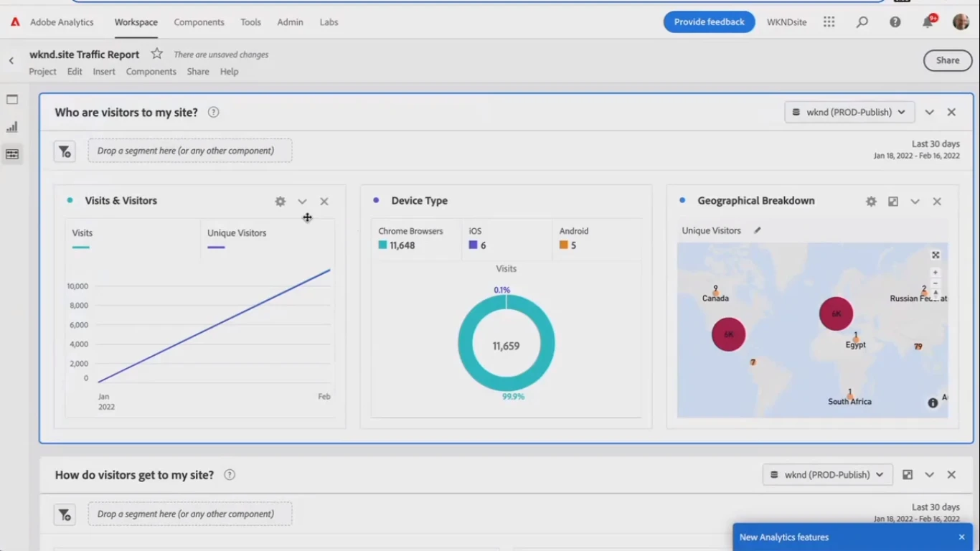
Task: Collapse the Visits & Visitors visualization
Action: (302, 202)
